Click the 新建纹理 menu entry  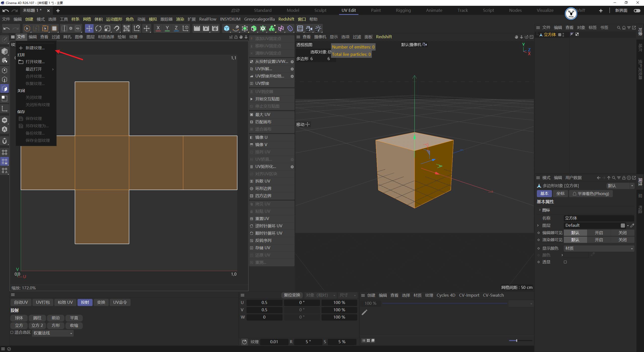pos(35,48)
